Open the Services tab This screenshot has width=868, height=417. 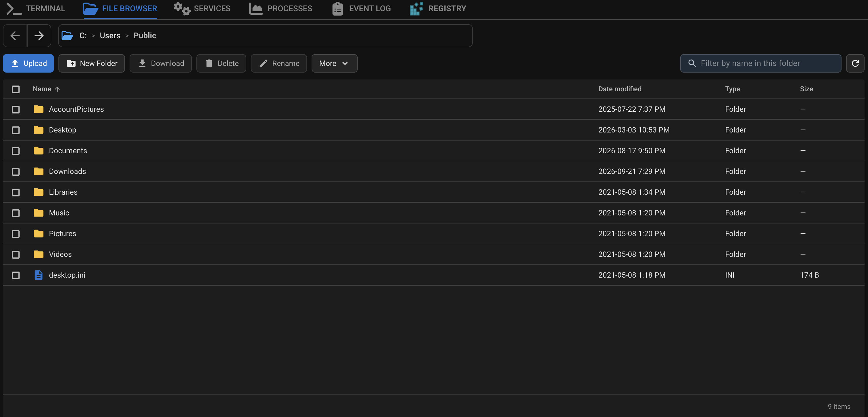pyautogui.click(x=202, y=9)
